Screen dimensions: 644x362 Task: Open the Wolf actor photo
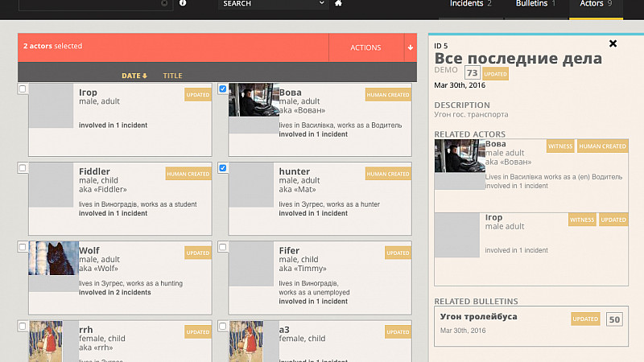[53, 258]
